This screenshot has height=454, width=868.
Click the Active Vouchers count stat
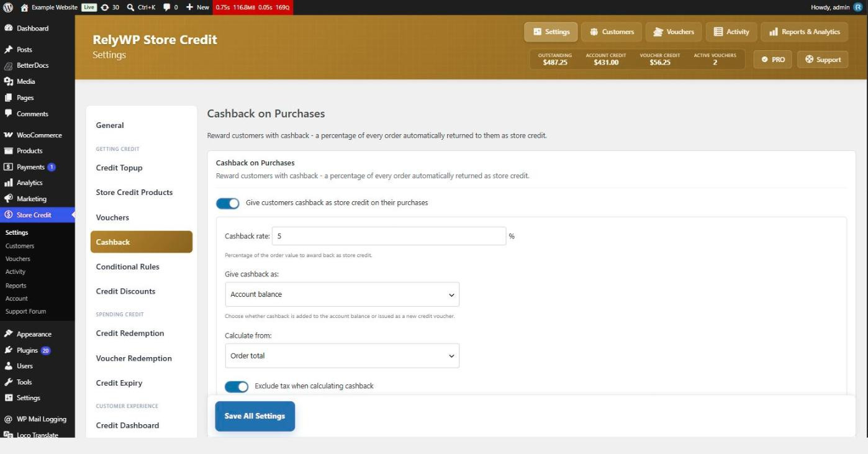click(715, 59)
